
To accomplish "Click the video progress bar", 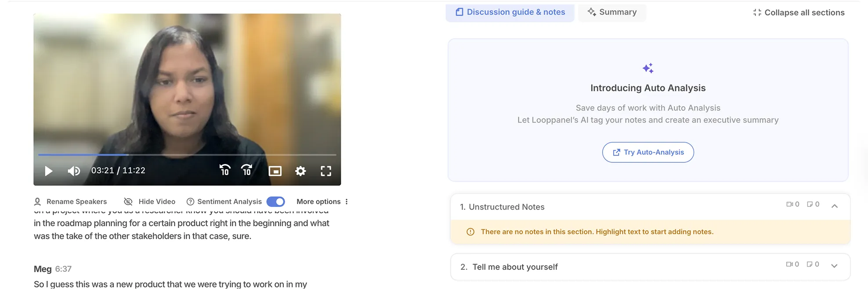I will click(187, 155).
